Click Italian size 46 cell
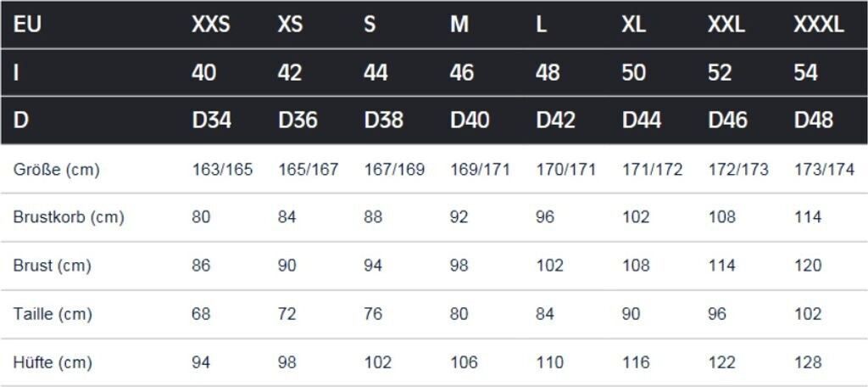The width and height of the screenshot is (868, 387). 462,73
